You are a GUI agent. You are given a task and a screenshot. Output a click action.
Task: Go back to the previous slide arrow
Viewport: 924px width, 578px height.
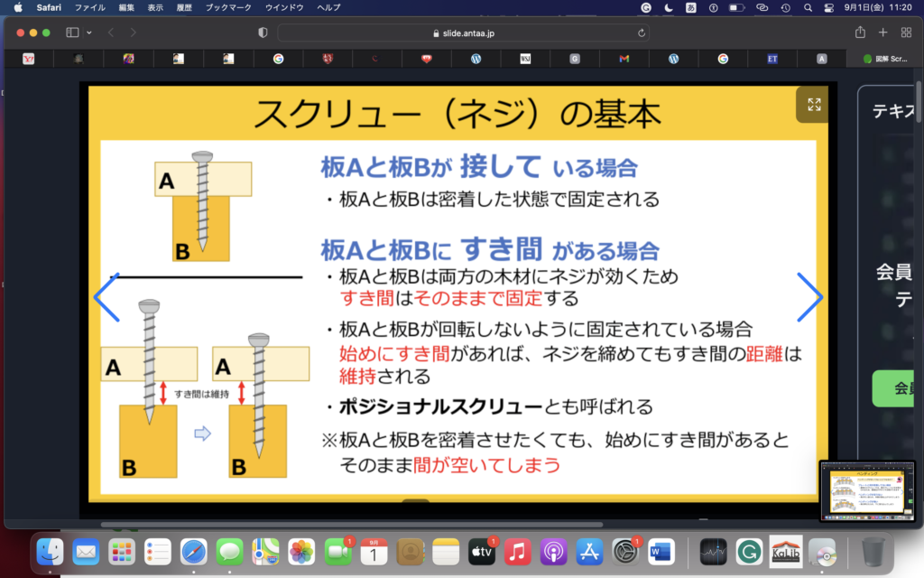pos(107,297)
